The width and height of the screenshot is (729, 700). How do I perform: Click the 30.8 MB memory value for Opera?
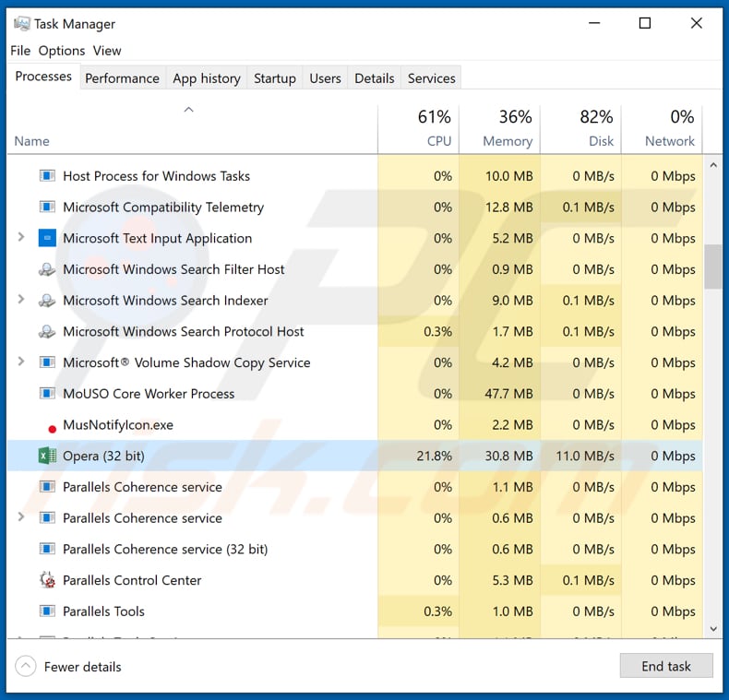click(x=508, y=456)
